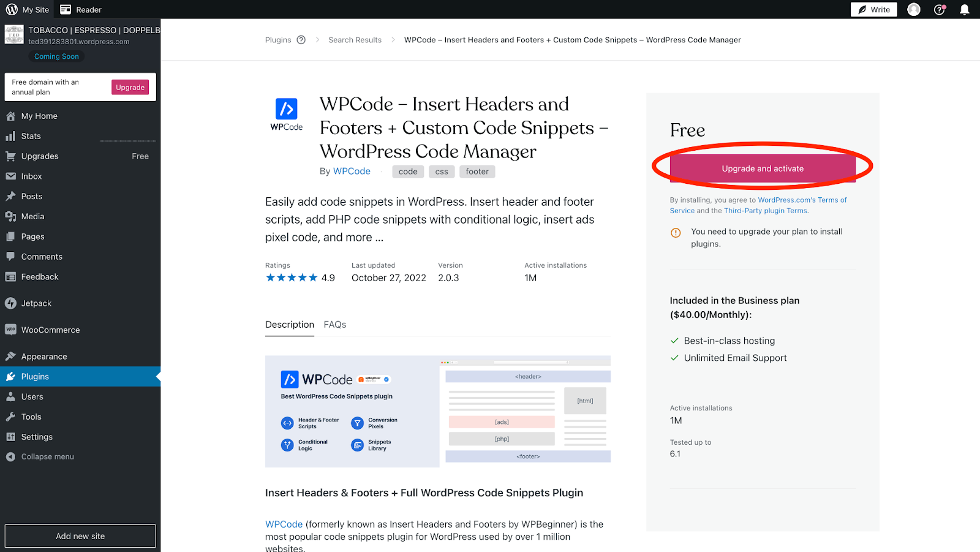Click the October 27, 2022 date
Viewport: 980px width, 552px height.
(389, 278)
